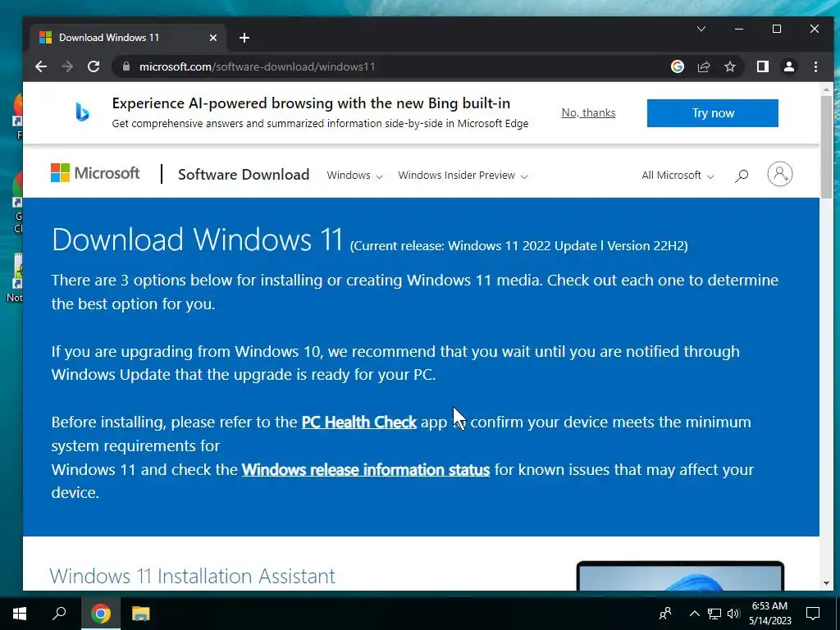View site info via the lock icon

(126, 66)
